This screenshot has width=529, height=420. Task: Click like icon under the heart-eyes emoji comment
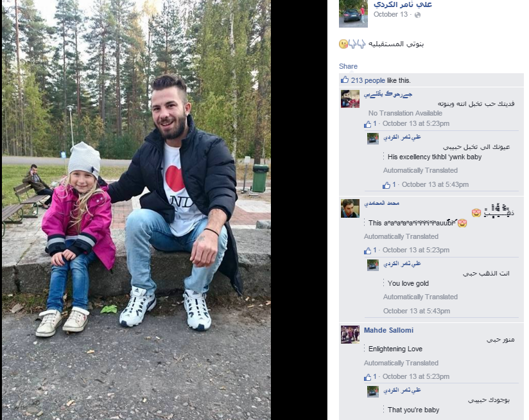click(x=367, y=250)
